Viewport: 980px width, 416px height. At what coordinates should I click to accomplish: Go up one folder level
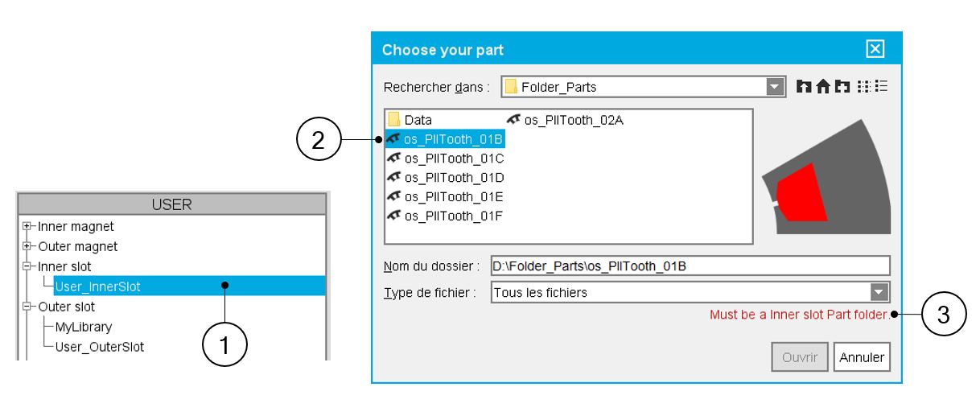(x=803, y=86)
